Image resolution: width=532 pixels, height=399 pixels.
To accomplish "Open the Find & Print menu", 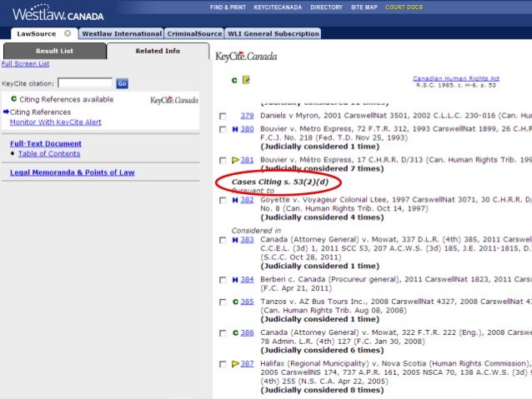I will (228, 7).
